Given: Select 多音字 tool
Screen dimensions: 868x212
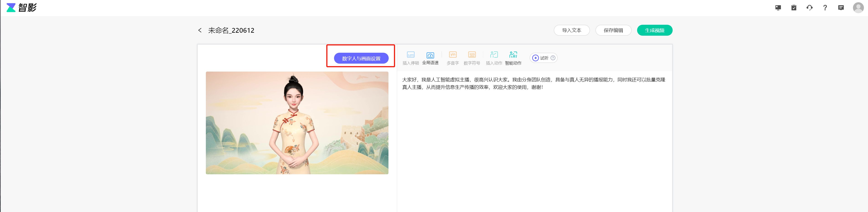Looking at the screenshot, I should 452,58.
